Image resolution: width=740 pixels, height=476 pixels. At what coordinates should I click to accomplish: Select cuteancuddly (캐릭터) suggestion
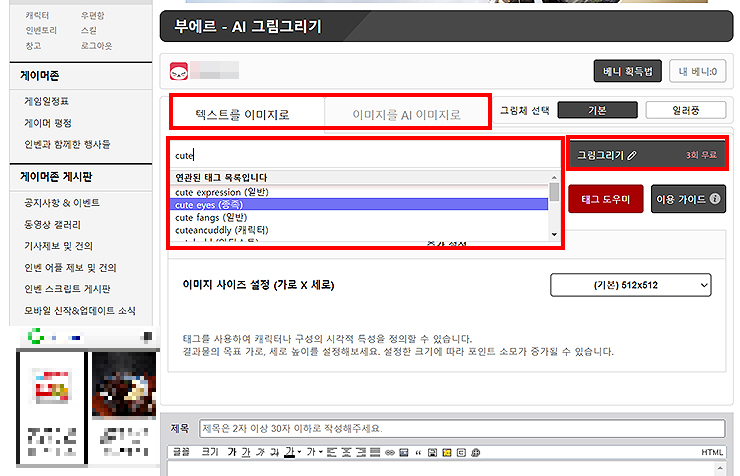coord(359,230)
